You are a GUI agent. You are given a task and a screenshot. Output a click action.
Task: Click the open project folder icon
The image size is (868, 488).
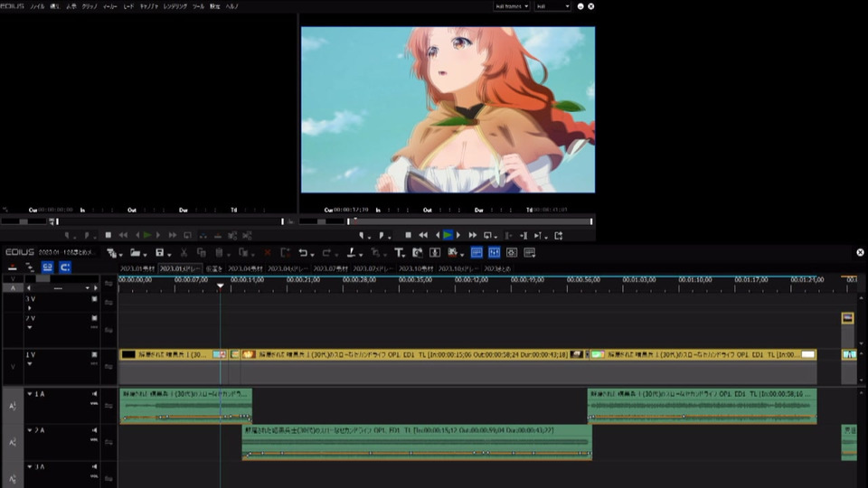pos(135,253)
